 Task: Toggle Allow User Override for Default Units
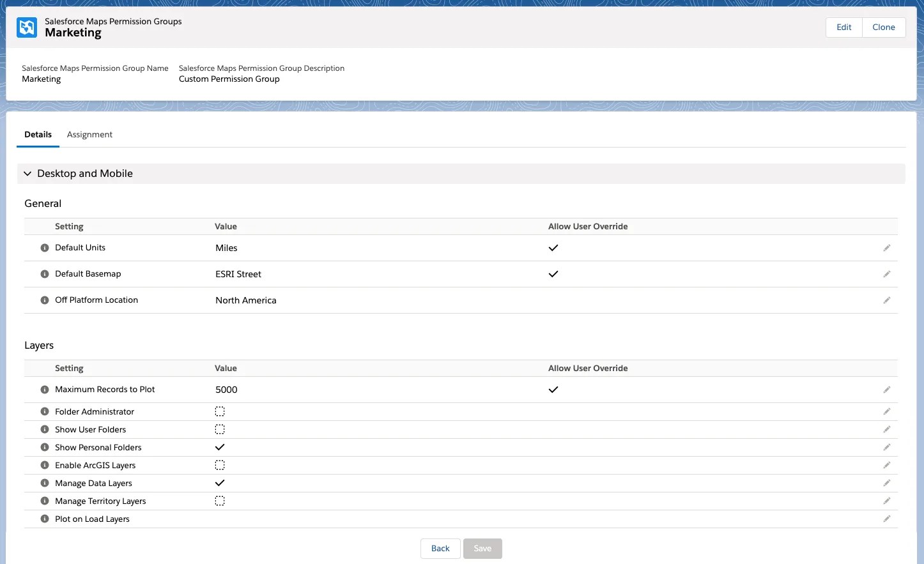[x=553, y=248]
